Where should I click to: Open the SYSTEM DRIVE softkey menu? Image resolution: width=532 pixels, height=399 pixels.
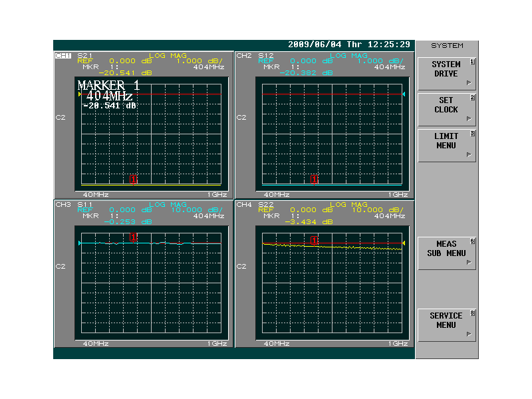click(446, 74)
